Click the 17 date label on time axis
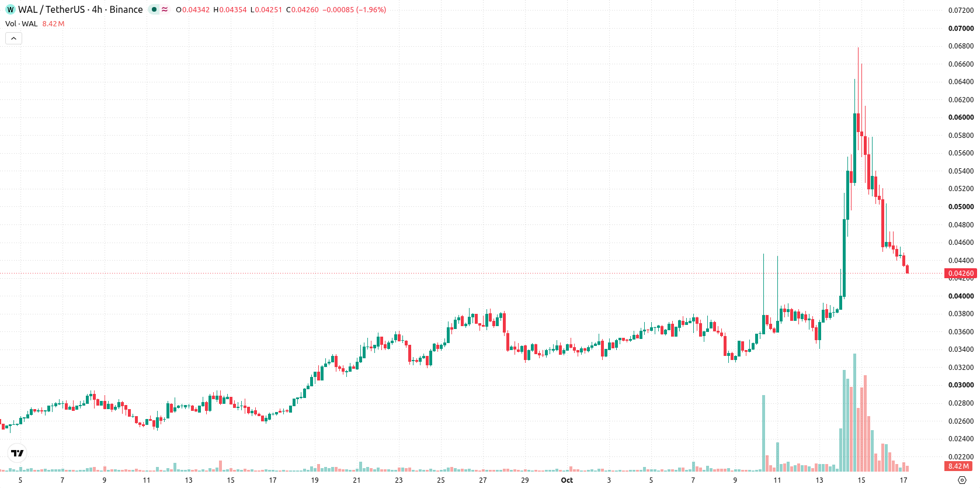The height and width of the screenshot is (488, 980). 903,480
